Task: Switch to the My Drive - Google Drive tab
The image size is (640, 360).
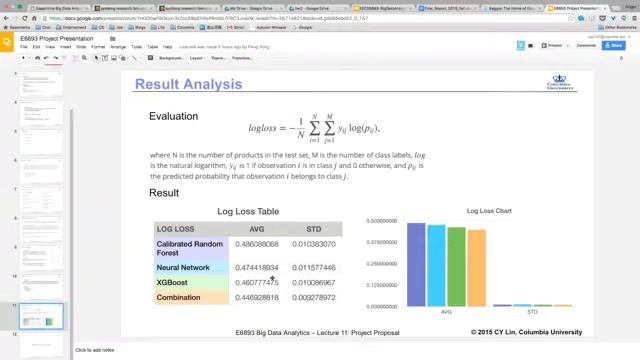Action: tap(252, 8)
